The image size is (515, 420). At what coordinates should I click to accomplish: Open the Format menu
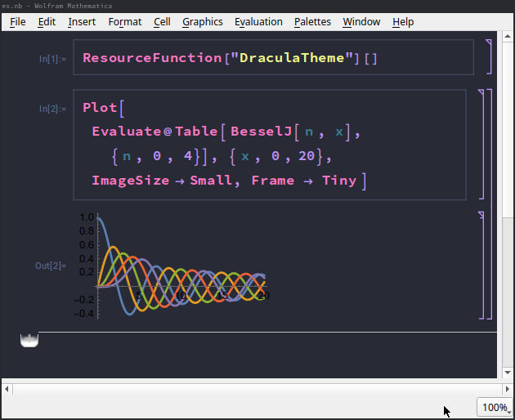[x=125, y=22]
